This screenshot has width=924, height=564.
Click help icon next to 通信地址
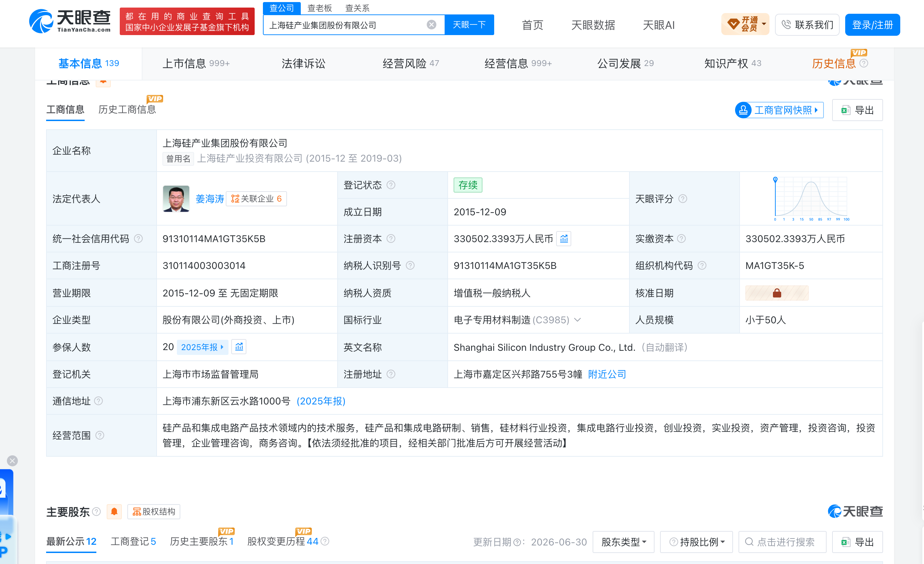click(x=99, y=401)
